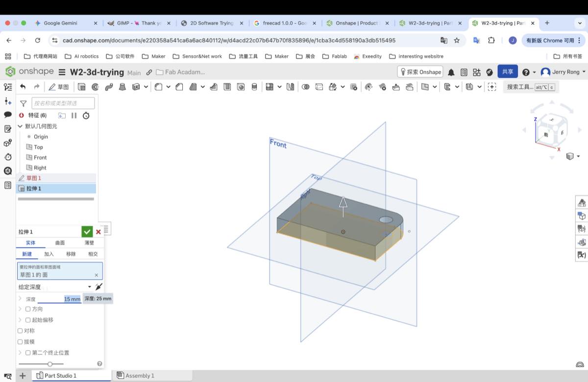Select the Extrude tool icon
The width and height of the screenshot is (588, 382).
(x=81, y=87)
